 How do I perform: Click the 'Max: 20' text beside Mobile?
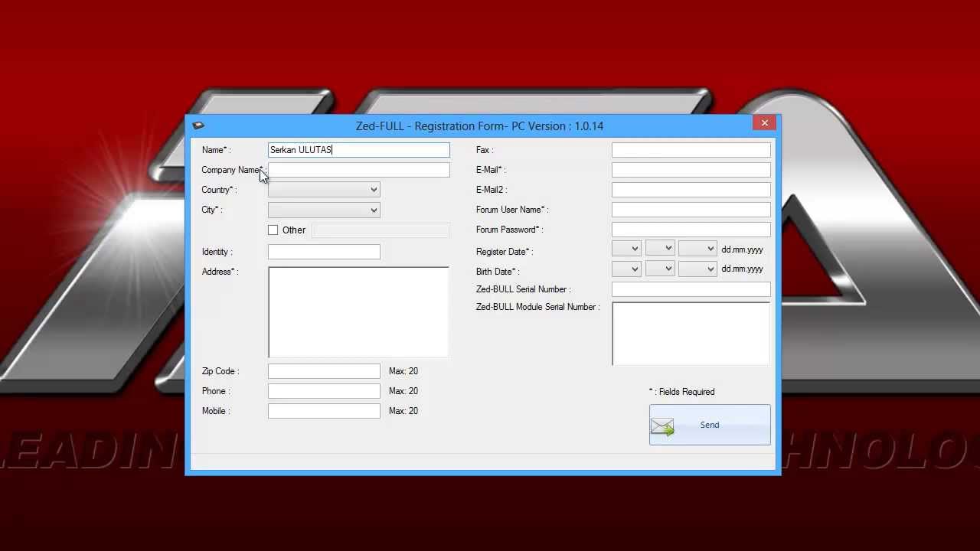click(x=403, y=411)
